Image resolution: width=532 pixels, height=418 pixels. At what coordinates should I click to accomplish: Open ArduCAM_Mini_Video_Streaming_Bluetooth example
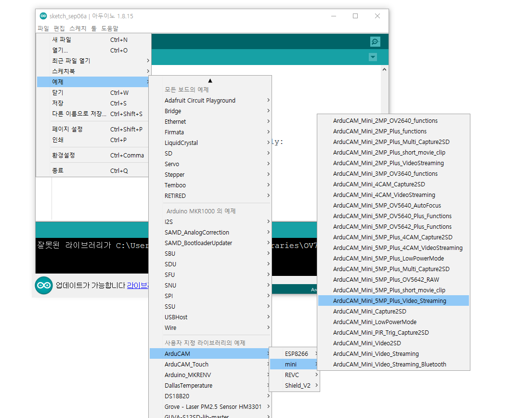click(x=393, y=365)
